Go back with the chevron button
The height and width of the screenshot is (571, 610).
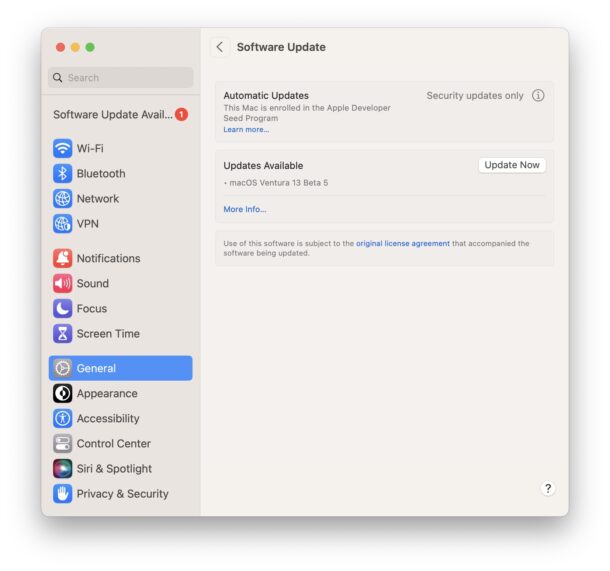pyautogui.click(x=220, y=47)
